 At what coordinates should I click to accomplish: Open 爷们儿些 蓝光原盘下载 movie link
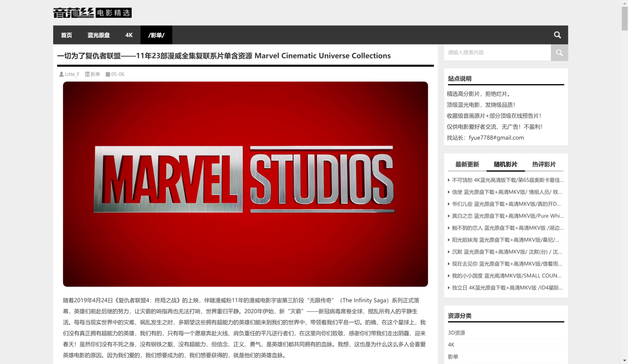coord(506,204)
